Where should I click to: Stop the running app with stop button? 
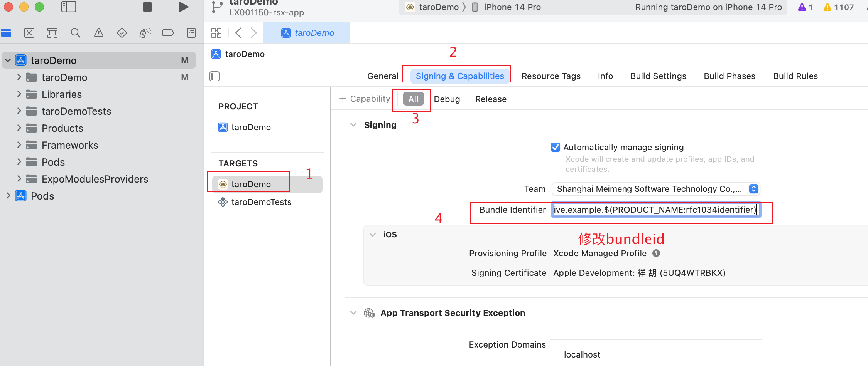click(x=147, y=7)
